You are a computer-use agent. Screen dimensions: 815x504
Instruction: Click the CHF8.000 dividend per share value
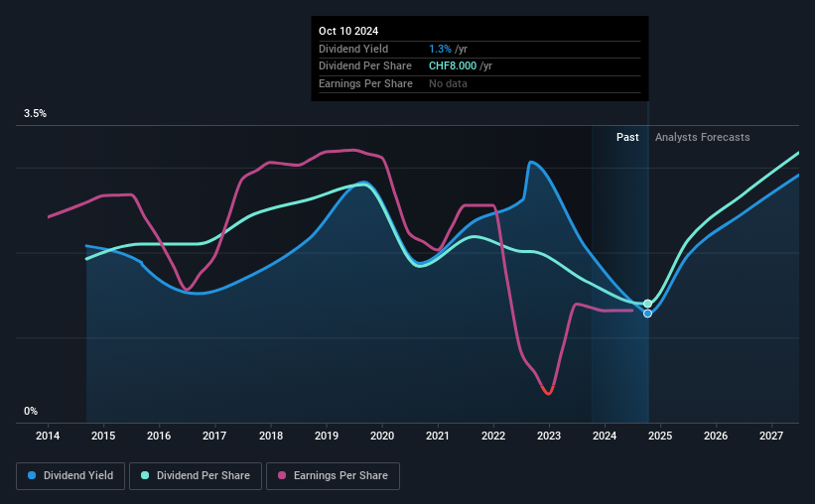(x=453, y=66)
